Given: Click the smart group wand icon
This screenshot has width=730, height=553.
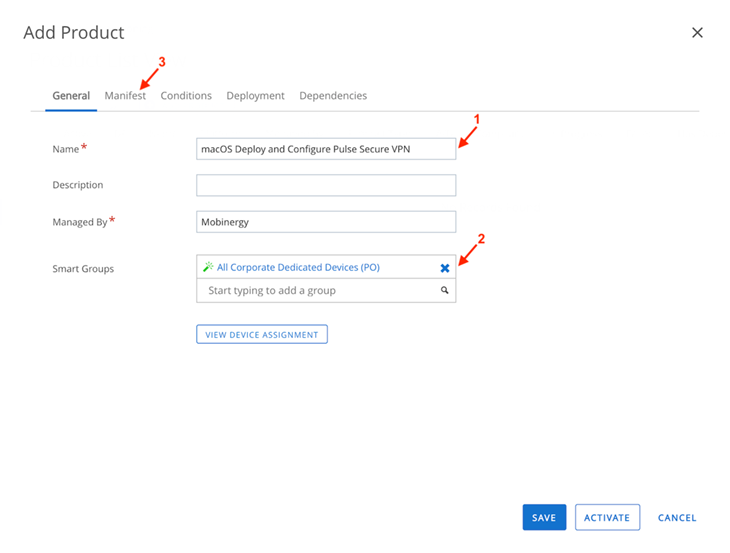Looking at the screenshot, I should 208,267.
